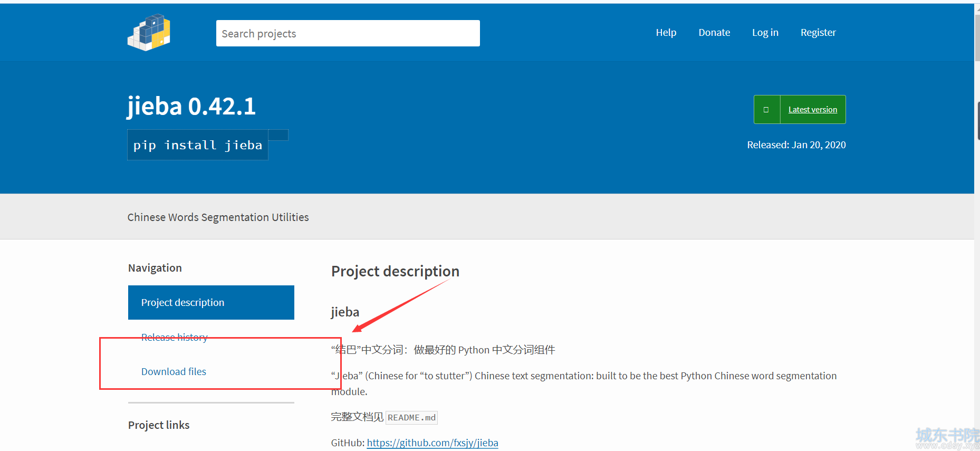Screen dimensions: 980x451
Task: Switch to Download files tab
Action: coord(174,371)
